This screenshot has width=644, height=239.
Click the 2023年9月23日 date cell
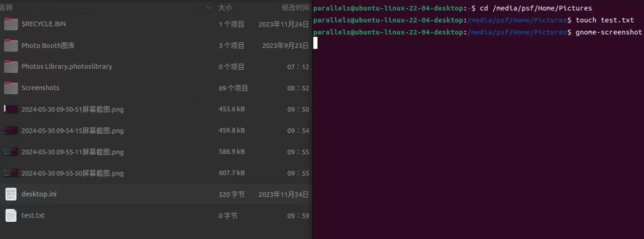[285, 46]
